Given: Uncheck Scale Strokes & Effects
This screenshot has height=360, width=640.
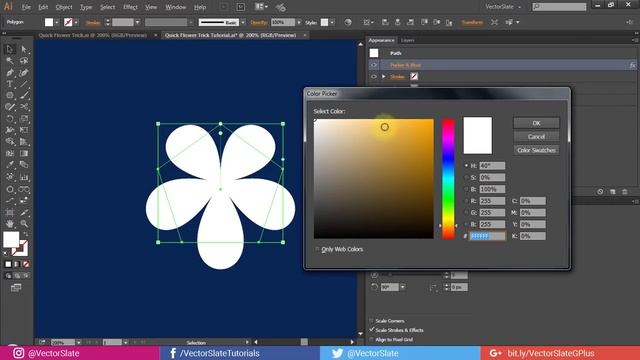Looking at the screenshot, I should (371, 330).
